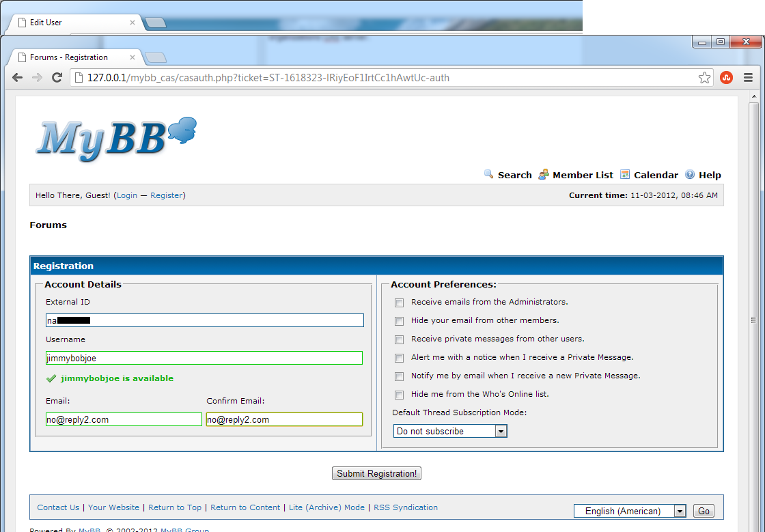Click Return to Content link

(245, 507)
